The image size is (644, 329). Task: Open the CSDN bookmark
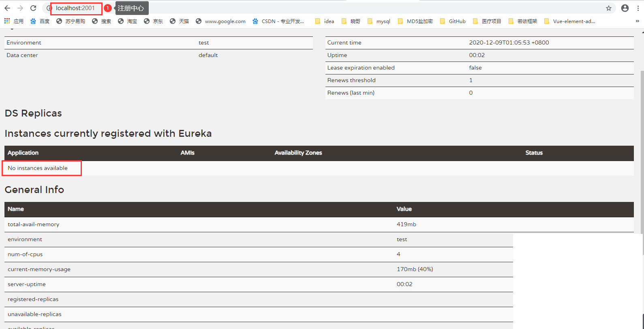click(278, 21)
